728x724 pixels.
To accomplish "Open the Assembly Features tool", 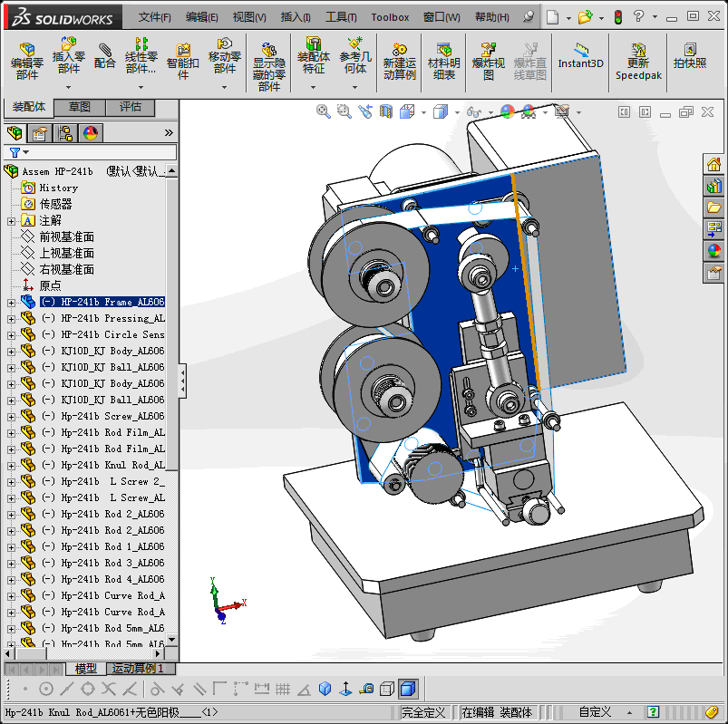I will pyautogui.click(x=314, y=55).
